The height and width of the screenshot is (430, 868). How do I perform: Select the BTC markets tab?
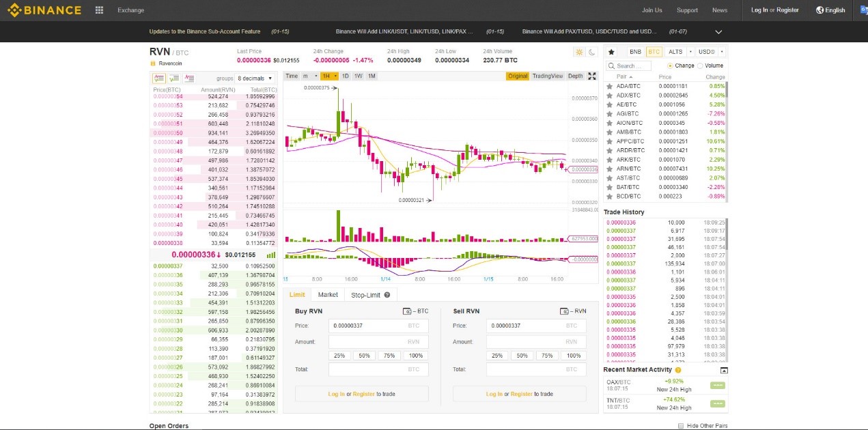point(654,52)
